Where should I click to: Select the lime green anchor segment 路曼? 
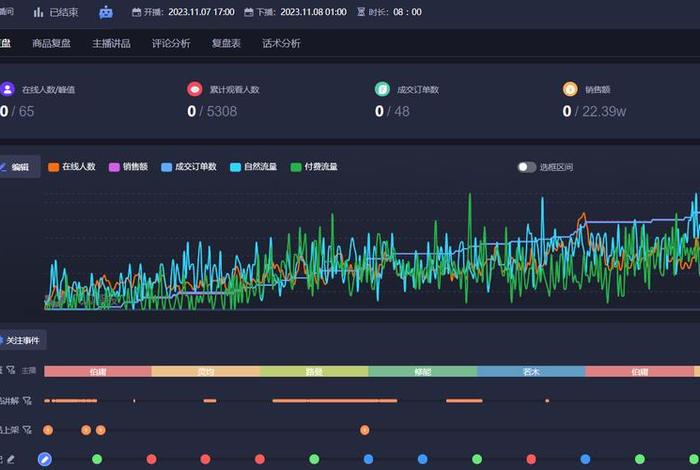pyautogui.click(x=314, y=371)
